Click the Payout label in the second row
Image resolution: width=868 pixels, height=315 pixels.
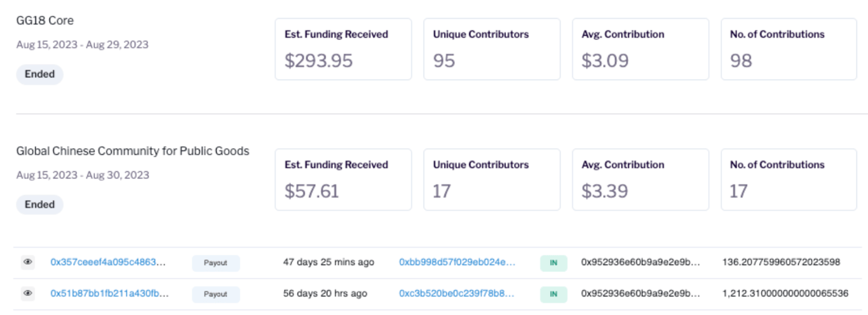tap(216, 294)
